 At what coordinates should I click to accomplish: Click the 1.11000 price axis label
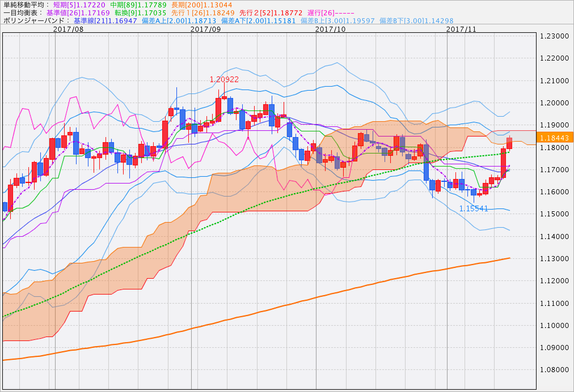click(x=554, y=303)
